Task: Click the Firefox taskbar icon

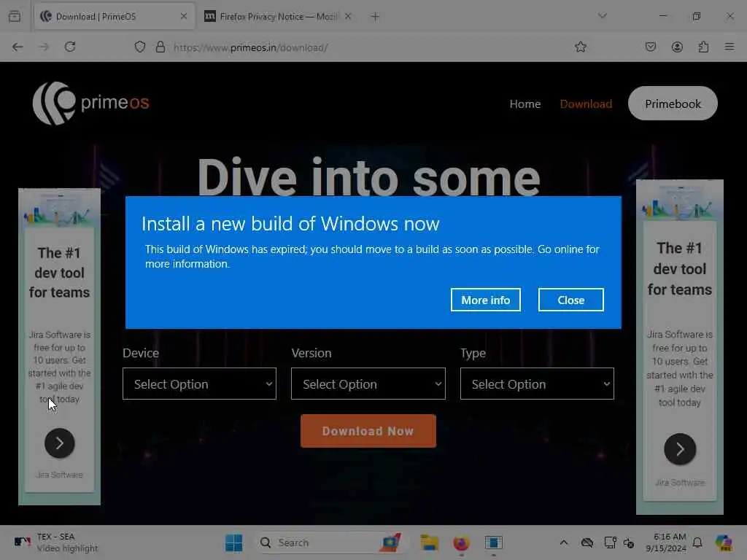Action: (461, 542)
